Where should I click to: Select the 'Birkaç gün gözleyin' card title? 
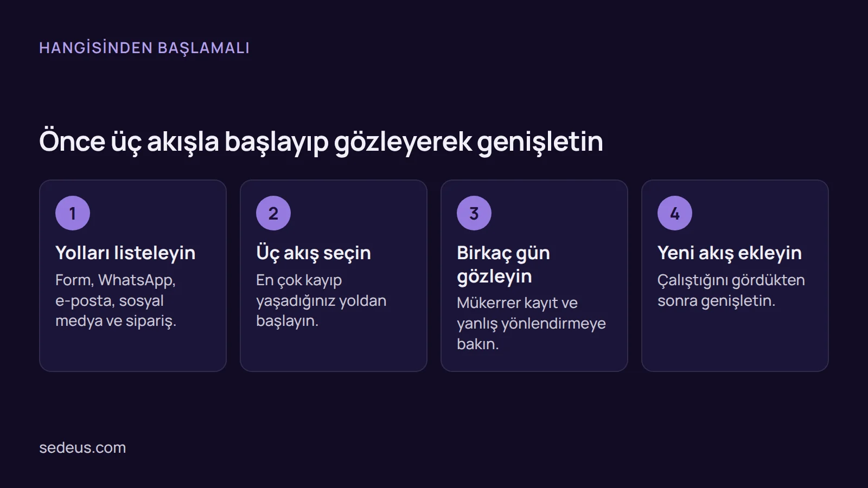coord(503,265)
